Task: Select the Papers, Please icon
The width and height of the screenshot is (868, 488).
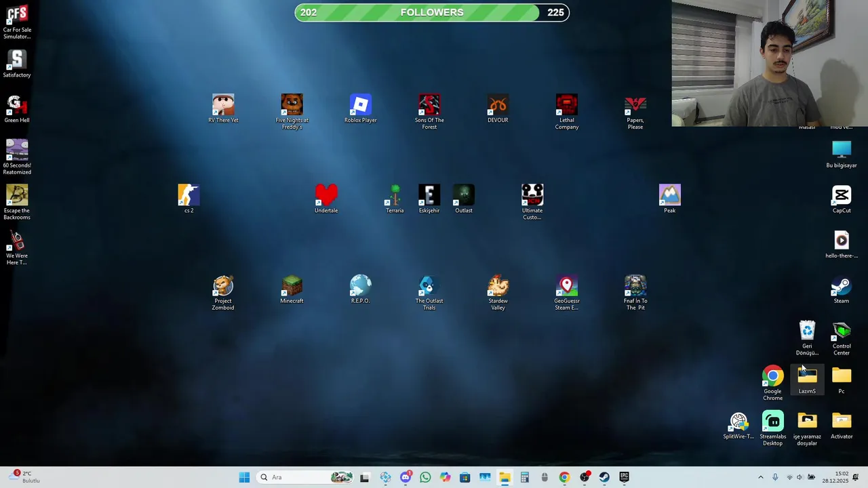Action: coord(635,112)
